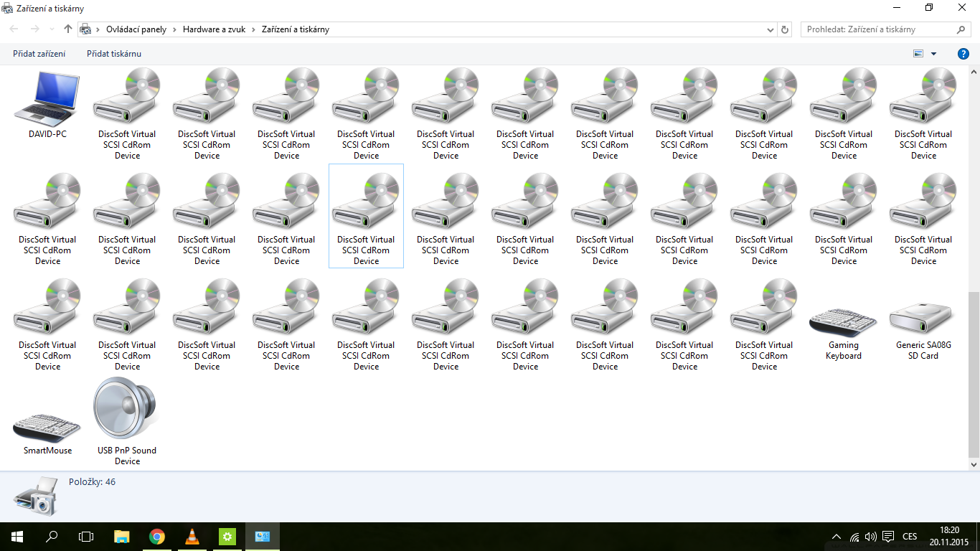Open the recent locations dropdown arrow
This screenshot has height=551, width=980.
(x=52, y=29)
